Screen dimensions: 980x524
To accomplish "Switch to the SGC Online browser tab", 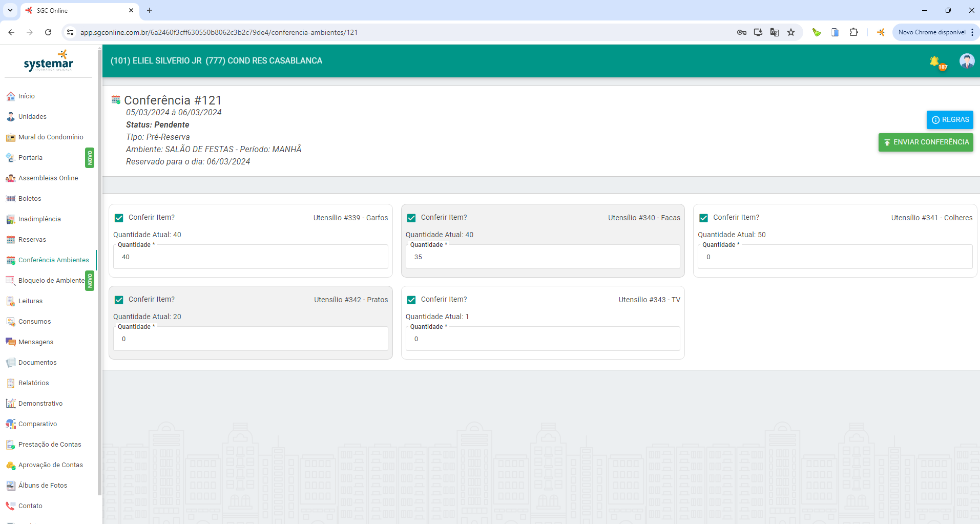I will click(x=79, y=11).
